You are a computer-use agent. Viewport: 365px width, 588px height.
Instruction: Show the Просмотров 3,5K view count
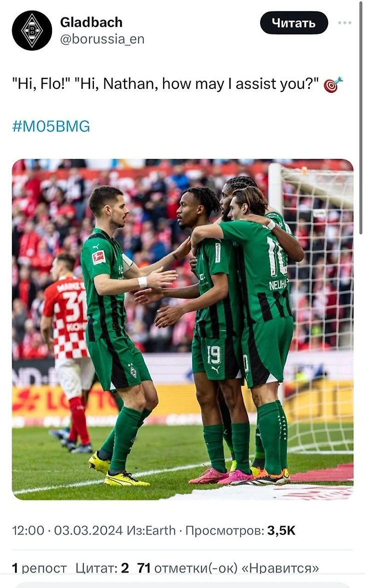pyautogui.click(x=240, y=530)
